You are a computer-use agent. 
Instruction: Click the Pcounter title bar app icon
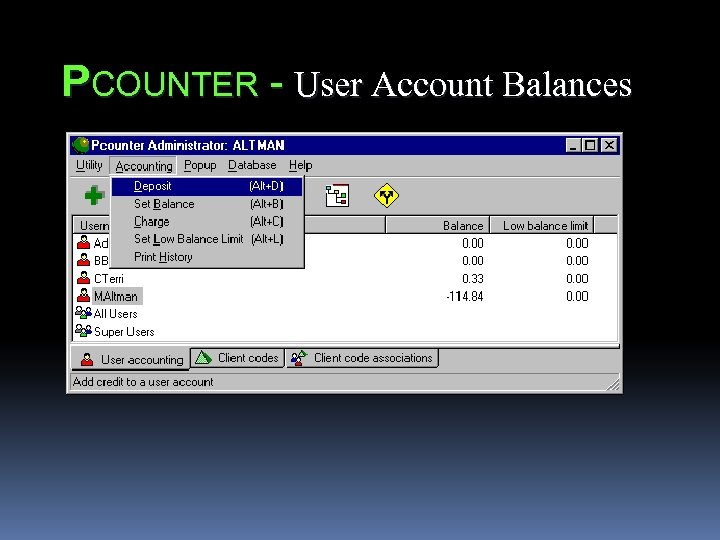(81, 145)
